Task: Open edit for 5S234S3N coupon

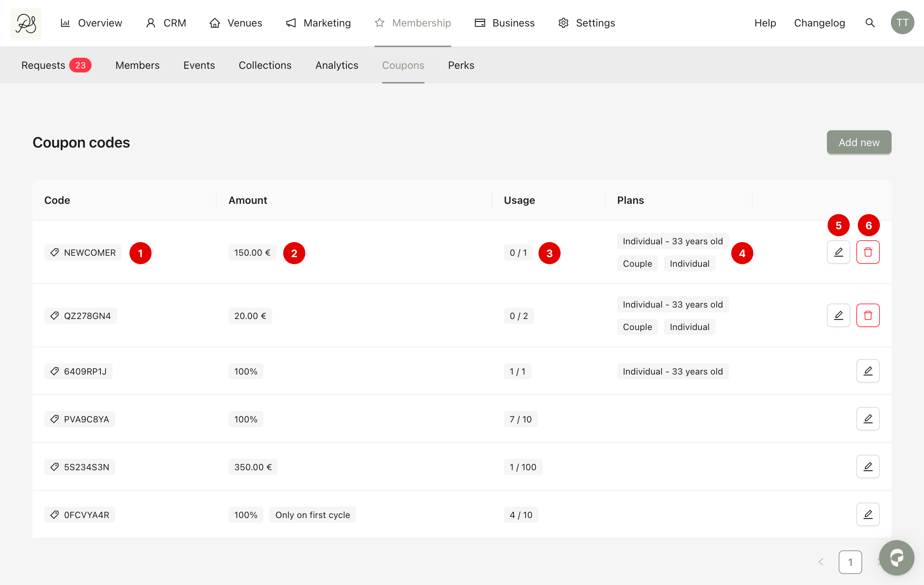Action: point(868,467)
